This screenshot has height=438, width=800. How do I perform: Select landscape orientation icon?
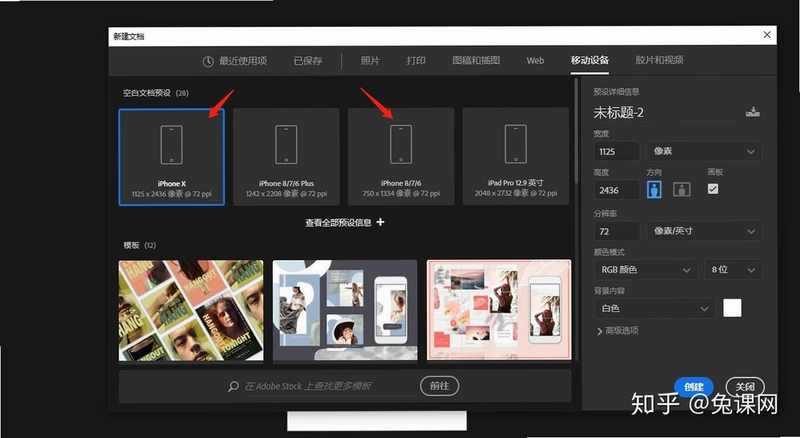pos(682,189)
